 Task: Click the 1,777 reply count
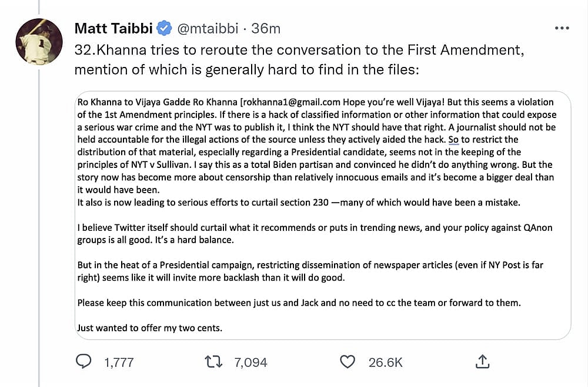click(118, 362)
